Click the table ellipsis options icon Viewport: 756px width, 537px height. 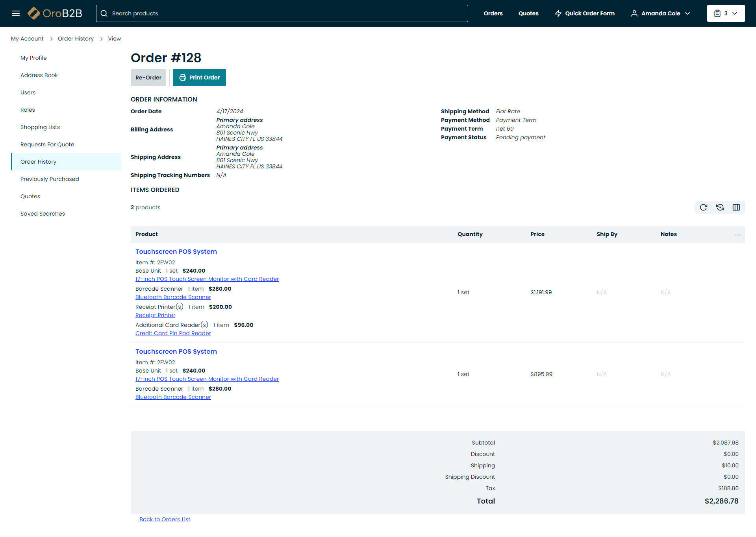pyautogui.click(x=737, y=235)
